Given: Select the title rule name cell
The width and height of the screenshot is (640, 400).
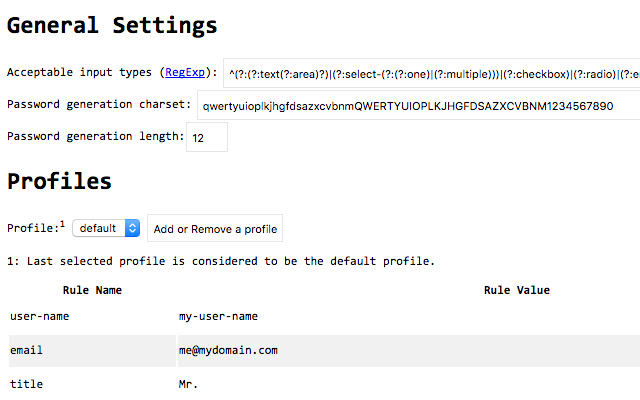Looking at the screenshot, I should [x=27, y=384].
